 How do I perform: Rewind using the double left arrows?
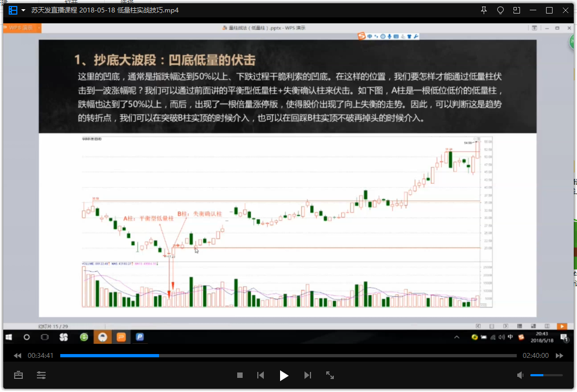click(17, 356)
